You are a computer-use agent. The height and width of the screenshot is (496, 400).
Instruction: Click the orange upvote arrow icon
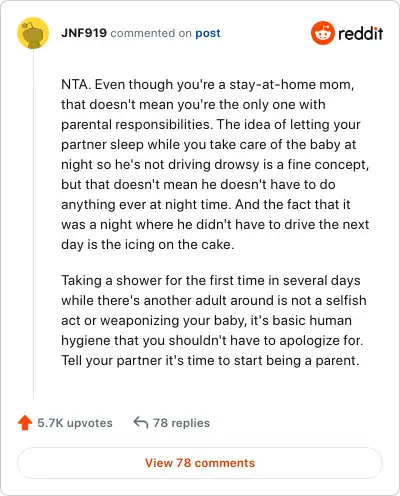click(25, 423)
